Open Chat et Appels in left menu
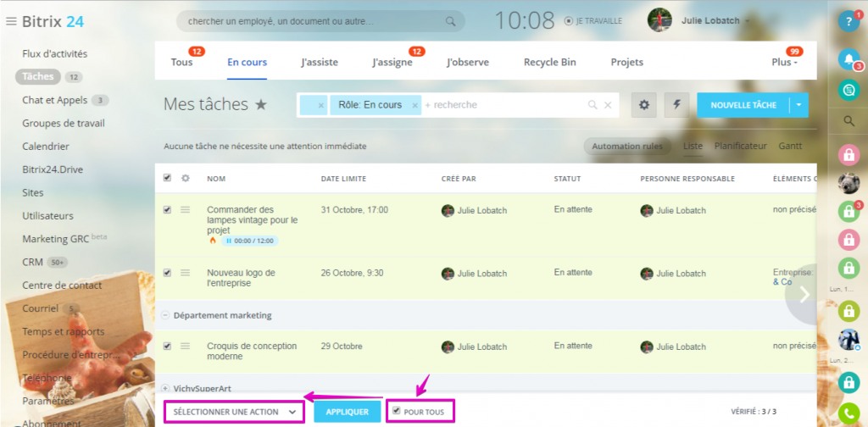 click(55, 100)
